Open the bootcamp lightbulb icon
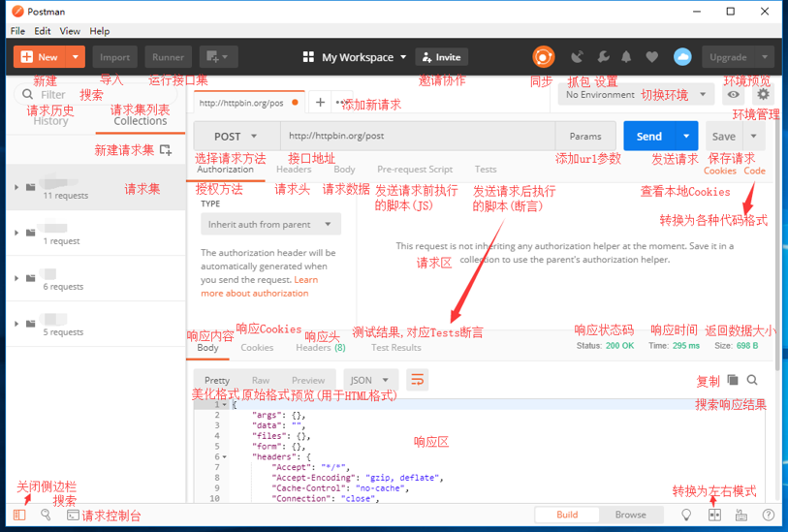 [686, 515]
